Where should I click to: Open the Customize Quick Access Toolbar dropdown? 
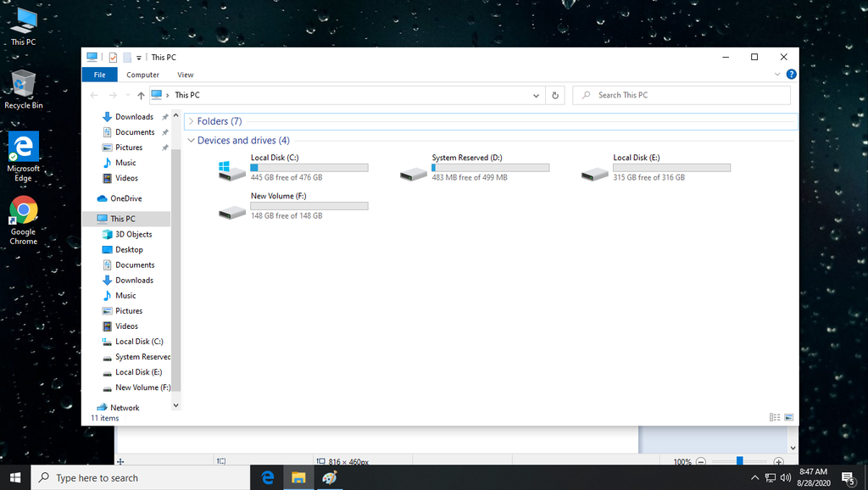[139, 58]
